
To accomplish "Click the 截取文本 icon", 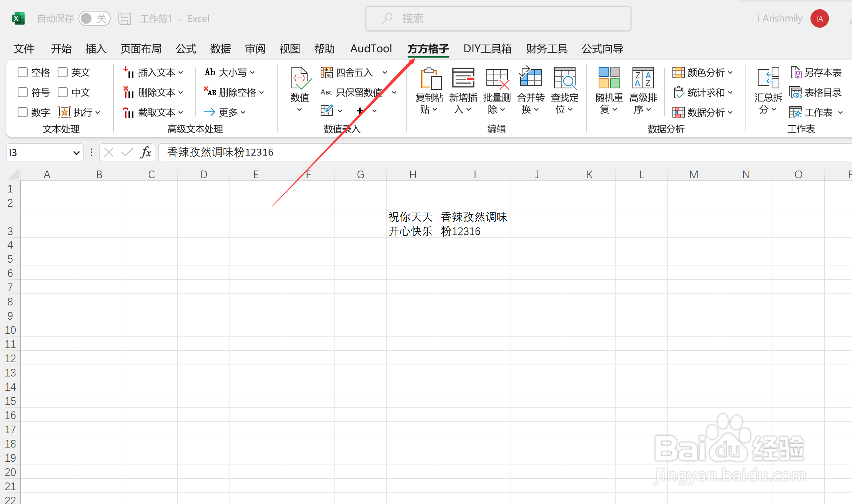I will [128, 112].
